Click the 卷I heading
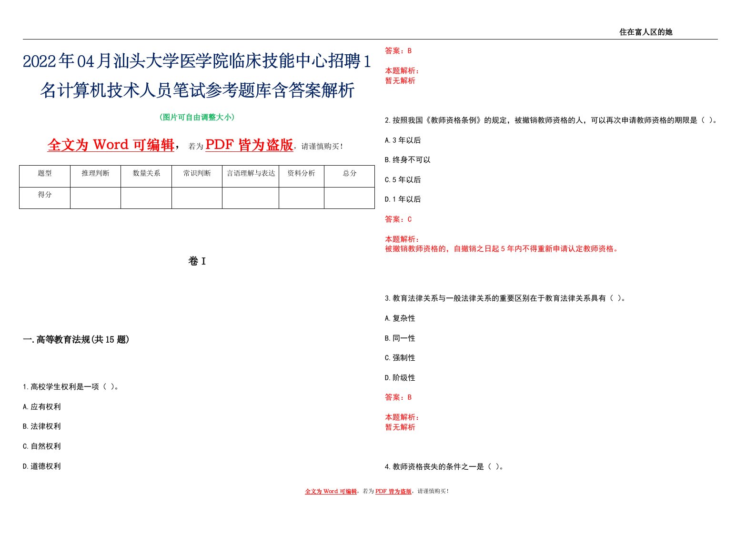This screenshot has width=756, height=534. click(x=197, y=261)
